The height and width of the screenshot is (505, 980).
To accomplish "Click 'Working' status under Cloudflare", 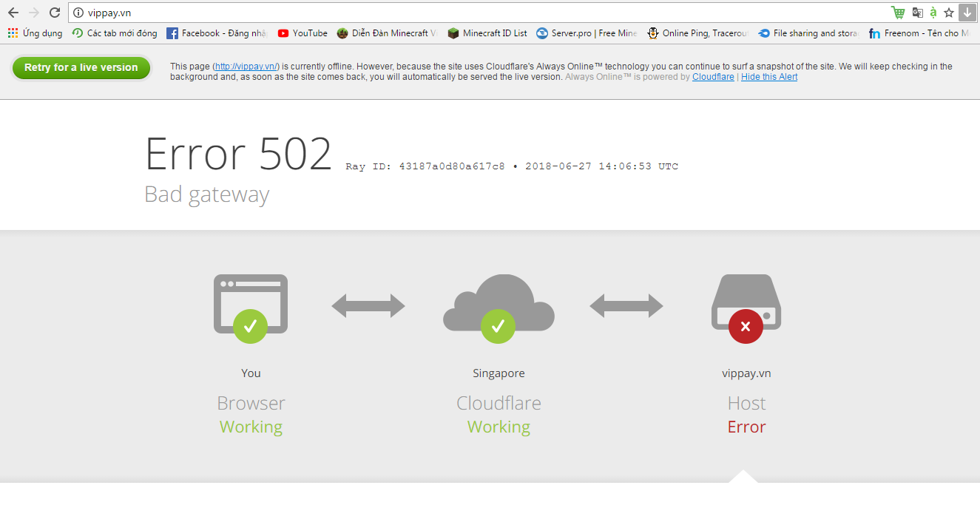I will [499, 427].
